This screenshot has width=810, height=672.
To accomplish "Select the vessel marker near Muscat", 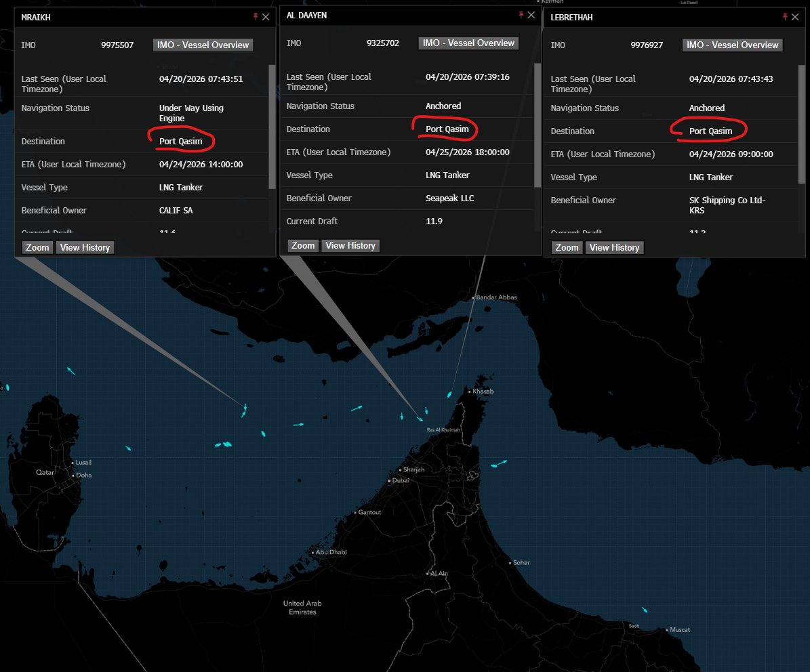I will point(645,610).
